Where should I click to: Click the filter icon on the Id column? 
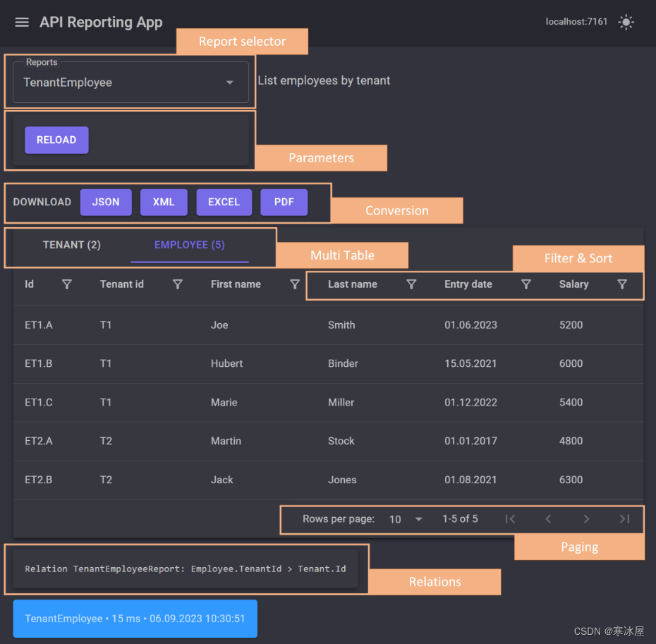pyautogui.click(x=67, y=284)
